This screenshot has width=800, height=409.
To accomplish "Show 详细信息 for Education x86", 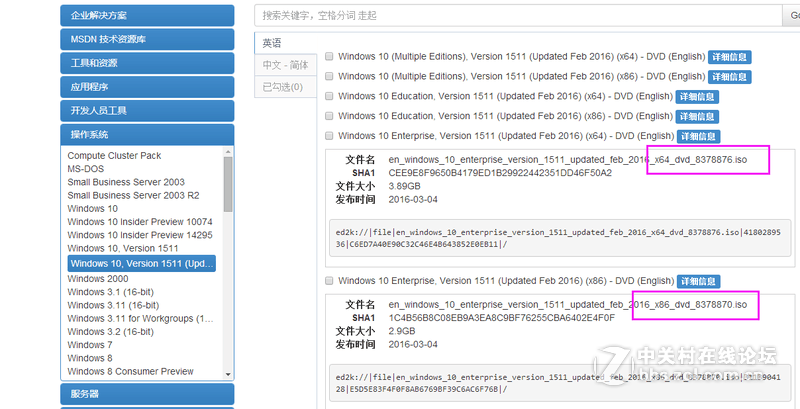I will 697,116.
